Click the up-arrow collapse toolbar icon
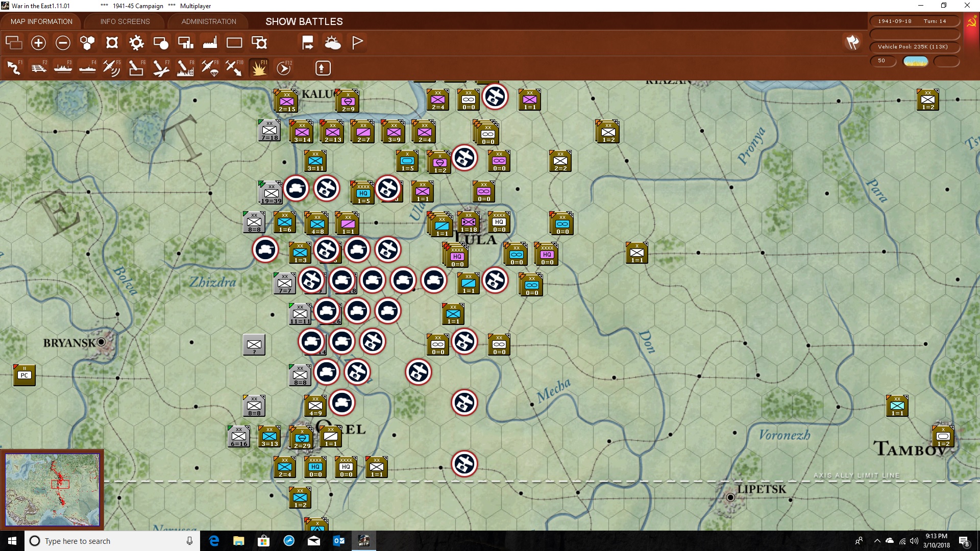980x551 pixels. [323, 68]
